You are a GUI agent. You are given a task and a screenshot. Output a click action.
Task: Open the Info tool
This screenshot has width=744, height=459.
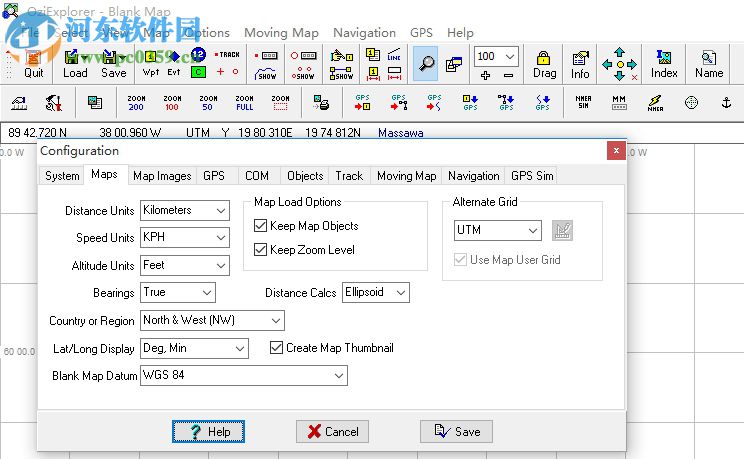(x=580, y=65)
